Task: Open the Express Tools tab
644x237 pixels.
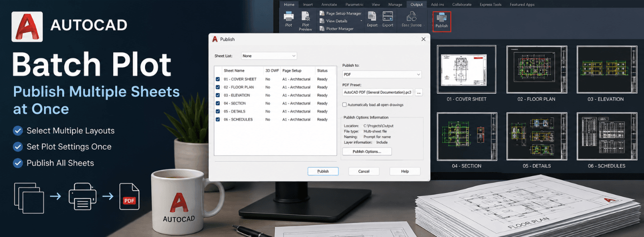Action: [x=490, y=5]
